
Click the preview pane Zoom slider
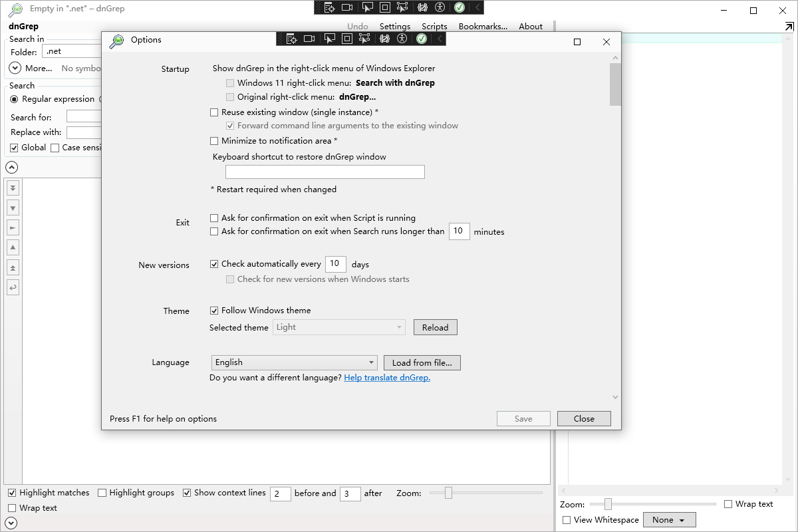click(653, 504)
